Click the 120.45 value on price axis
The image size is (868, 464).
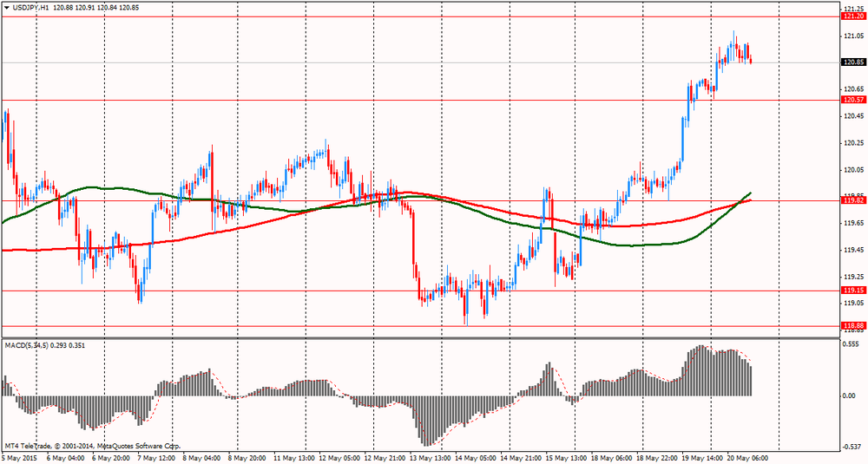coord(853,116)
